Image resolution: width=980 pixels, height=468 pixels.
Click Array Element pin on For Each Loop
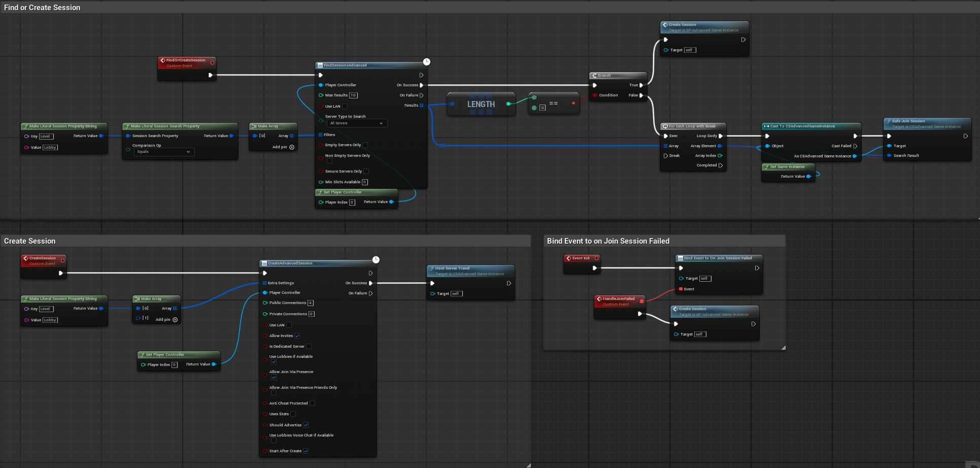click(720, 146)
